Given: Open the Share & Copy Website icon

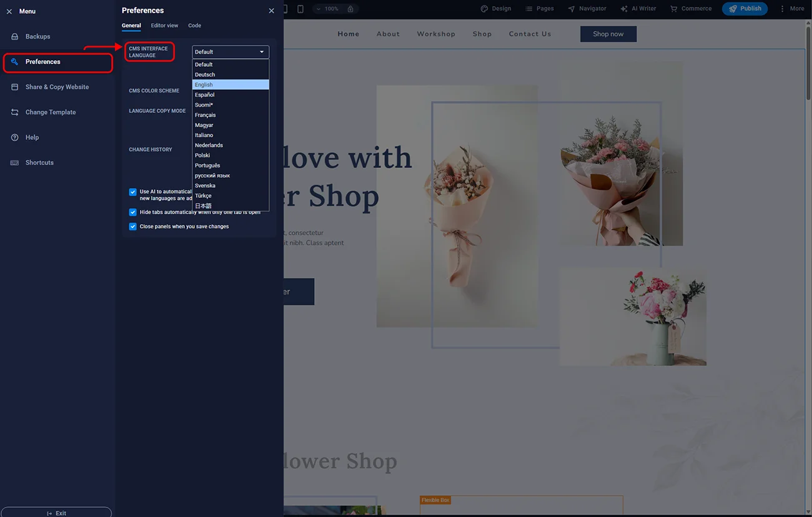Looking at the screenshot, I should (x=15, y=87).
